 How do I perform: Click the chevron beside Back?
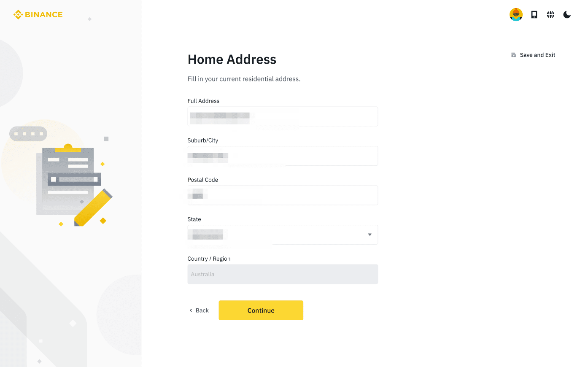(191, 310)
